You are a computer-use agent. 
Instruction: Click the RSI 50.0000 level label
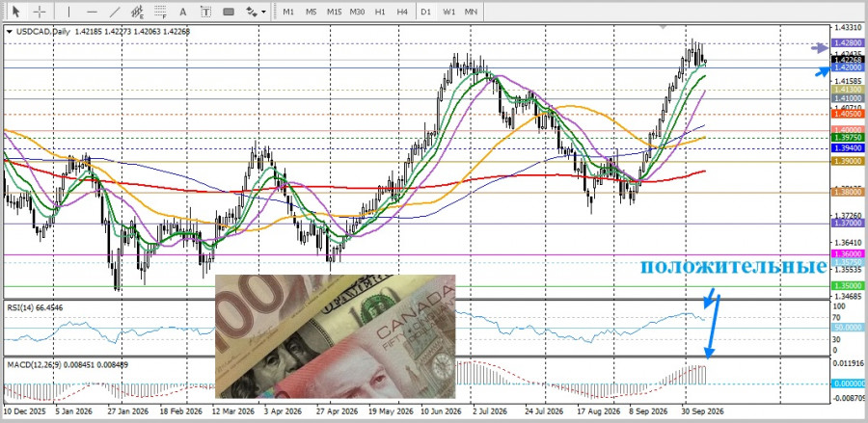[x=848, y=328]
